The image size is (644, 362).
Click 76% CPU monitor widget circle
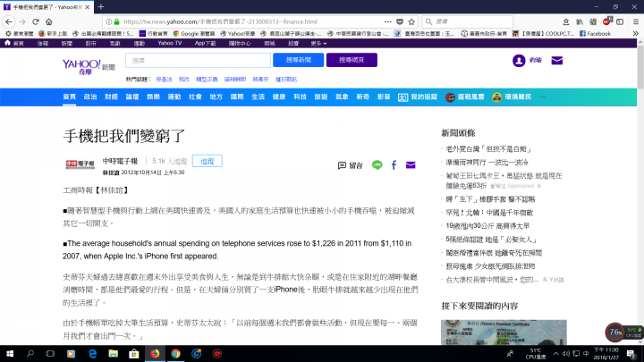tap(614, 332)
